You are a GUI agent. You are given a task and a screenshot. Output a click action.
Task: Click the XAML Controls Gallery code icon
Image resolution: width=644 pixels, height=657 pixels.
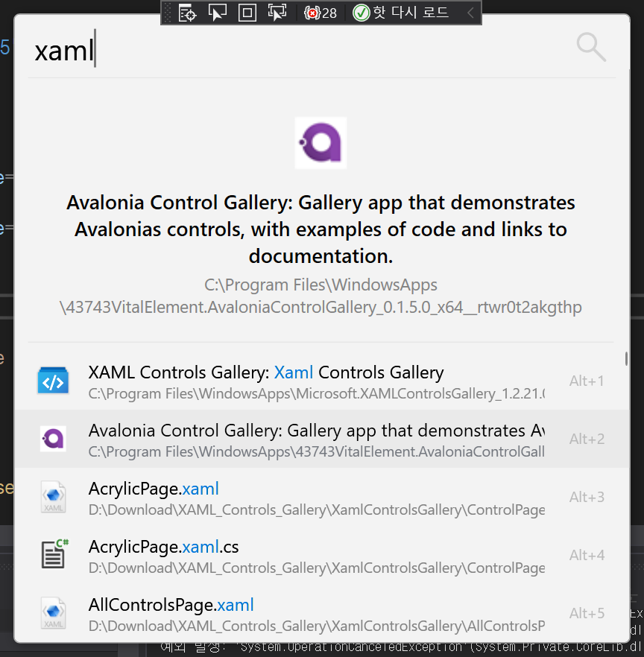(x=53, y=381)
